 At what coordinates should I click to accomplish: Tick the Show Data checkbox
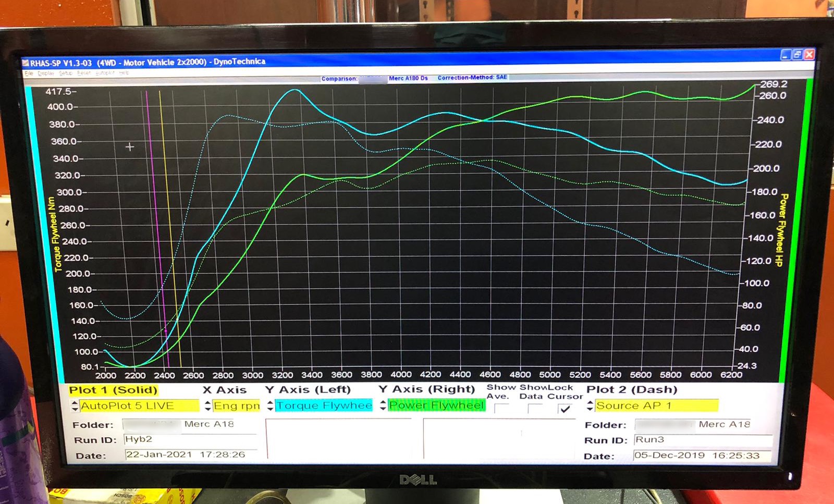(x=535, y=409)
